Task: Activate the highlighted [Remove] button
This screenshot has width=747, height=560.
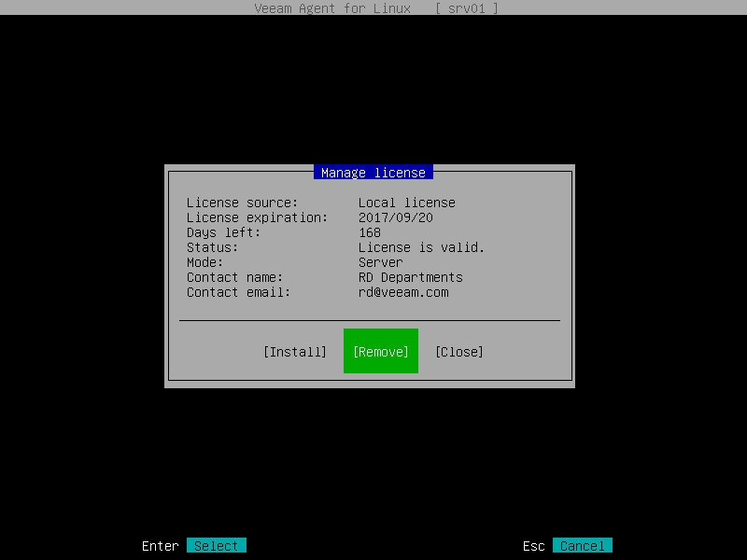Action: point(381,351)
